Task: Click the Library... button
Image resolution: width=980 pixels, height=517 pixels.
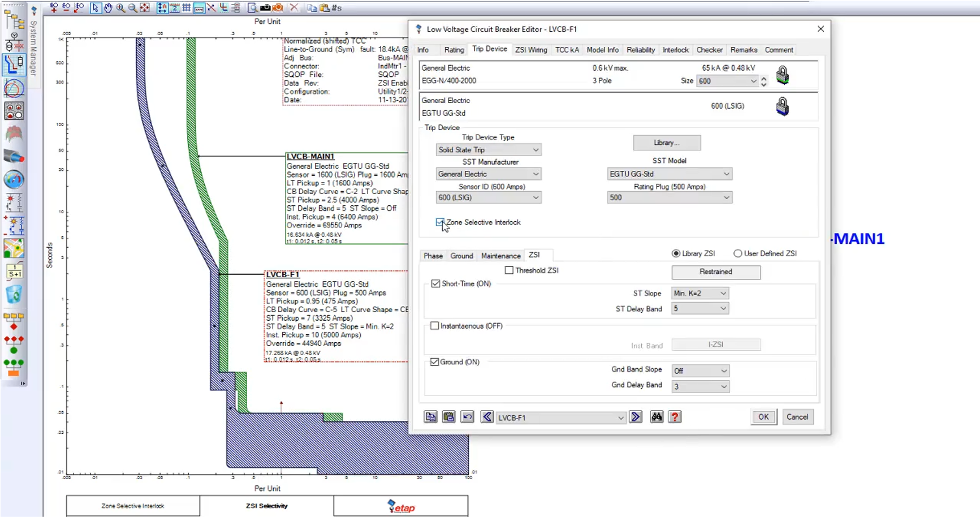Action: click(x=666, y=143)
